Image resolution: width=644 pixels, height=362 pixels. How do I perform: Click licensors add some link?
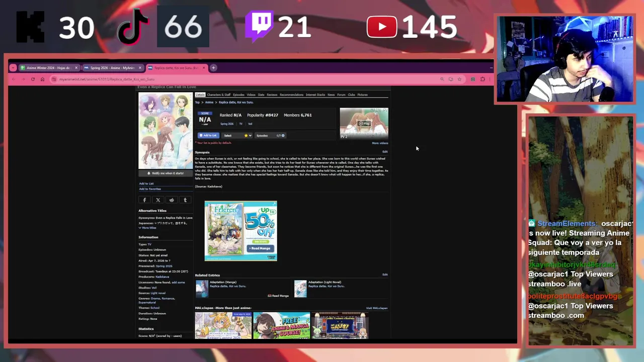click(x=178, y=282)
